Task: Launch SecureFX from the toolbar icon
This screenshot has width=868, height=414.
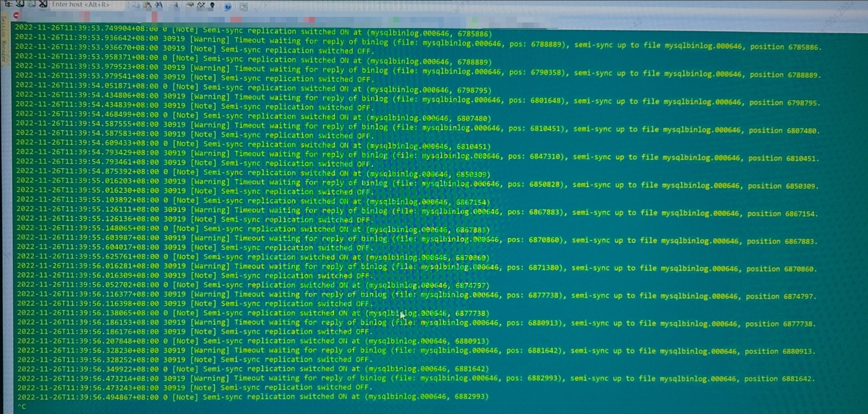Action: pyautogui.click(x=243, y=7)
